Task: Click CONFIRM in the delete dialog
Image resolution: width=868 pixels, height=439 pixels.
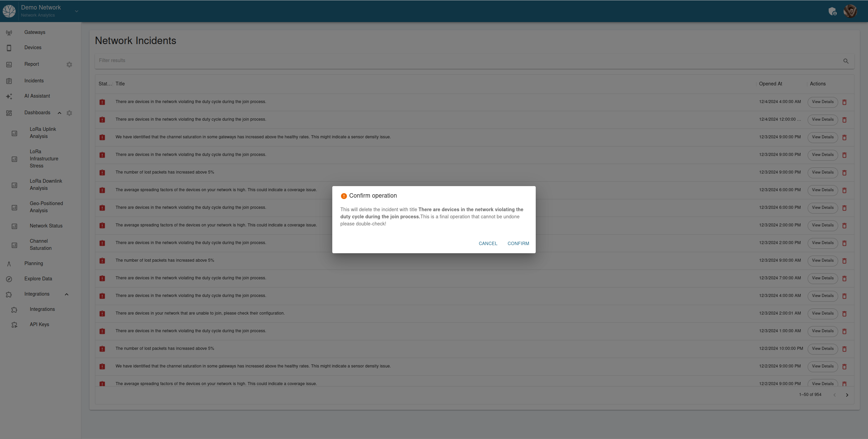Action: tap(518, 243)
